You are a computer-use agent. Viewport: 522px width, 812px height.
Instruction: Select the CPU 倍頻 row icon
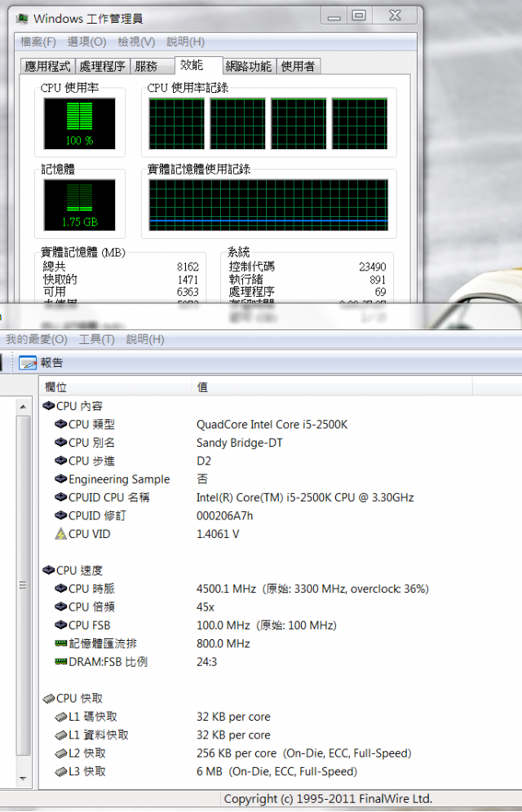point(60,607)
